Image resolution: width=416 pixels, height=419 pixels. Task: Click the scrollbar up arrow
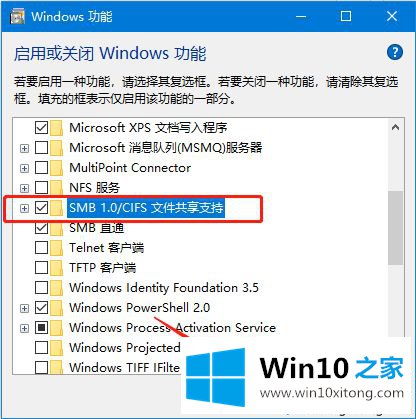click(x=396, y=127)
